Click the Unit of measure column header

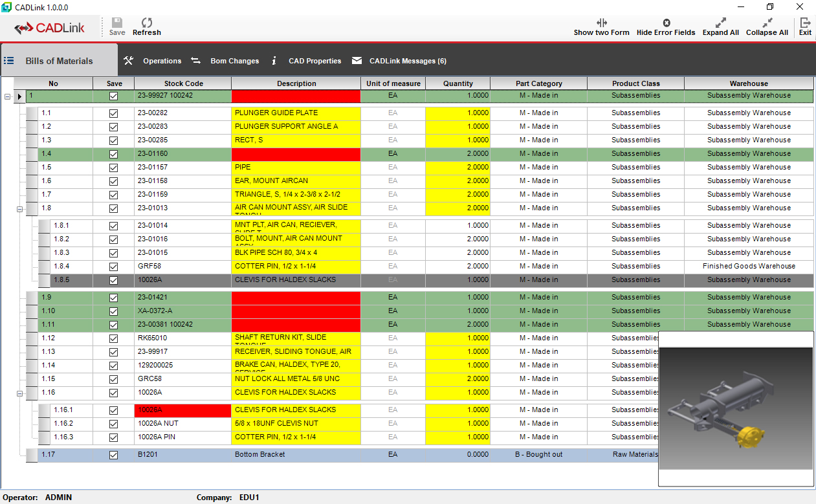pos(393,83)
